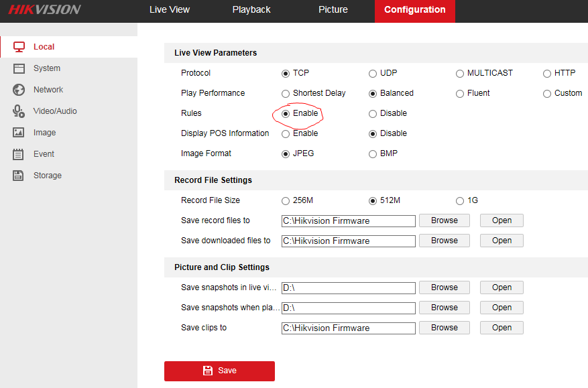Screen dimensions: 588x388
Task: Click Save downloaded files to path field
Action: pyautogui.click(x=349, y=241)
